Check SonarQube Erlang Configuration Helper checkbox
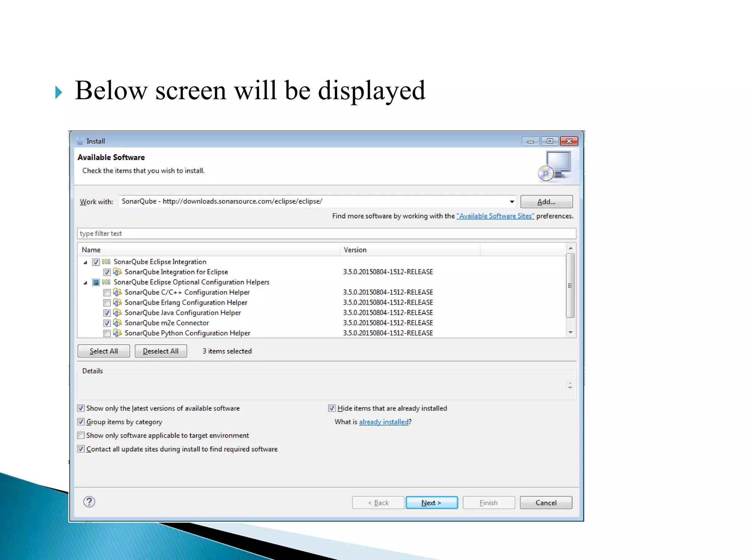 (107, 303)
